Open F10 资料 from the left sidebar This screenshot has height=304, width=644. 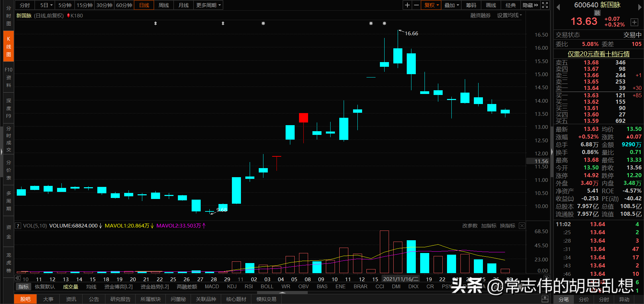tap(8, 78)
